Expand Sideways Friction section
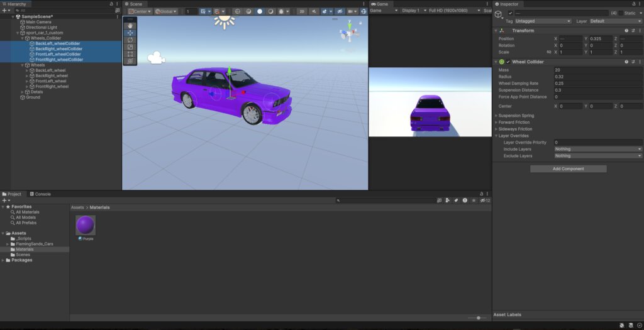The width and height of the screenshot is (644, 330). pyautogui.click(x=496, y=129)
